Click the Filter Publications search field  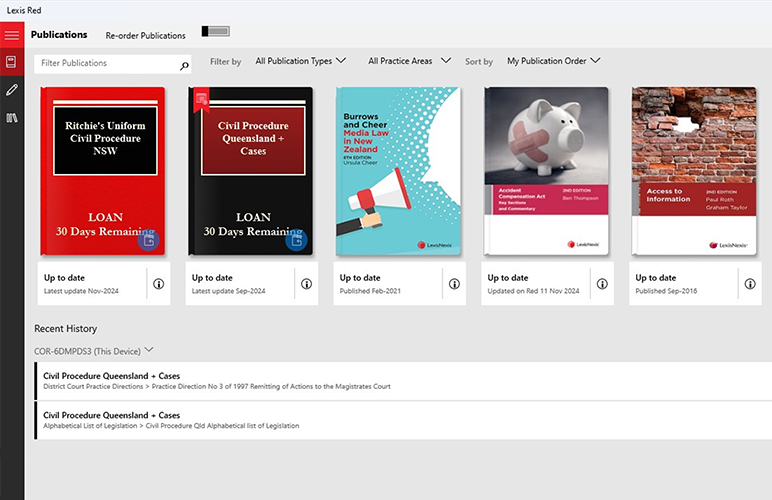tap(105, 63)
